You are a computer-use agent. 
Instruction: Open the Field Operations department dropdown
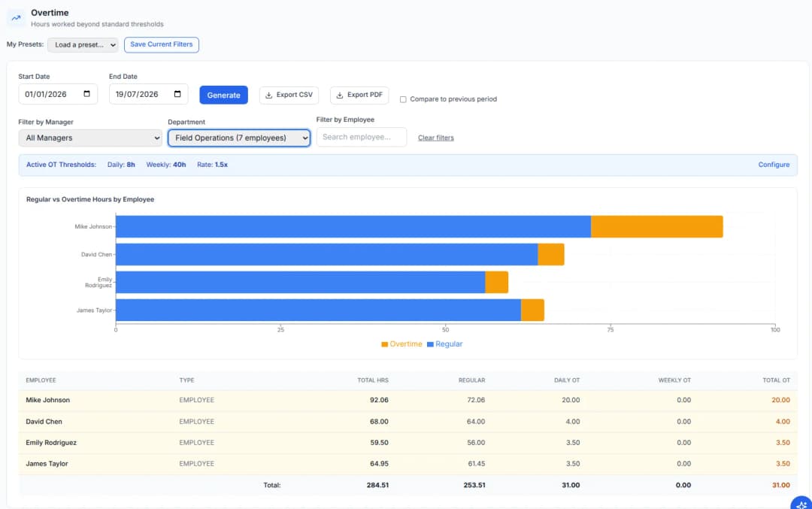[x=239, y=138]
